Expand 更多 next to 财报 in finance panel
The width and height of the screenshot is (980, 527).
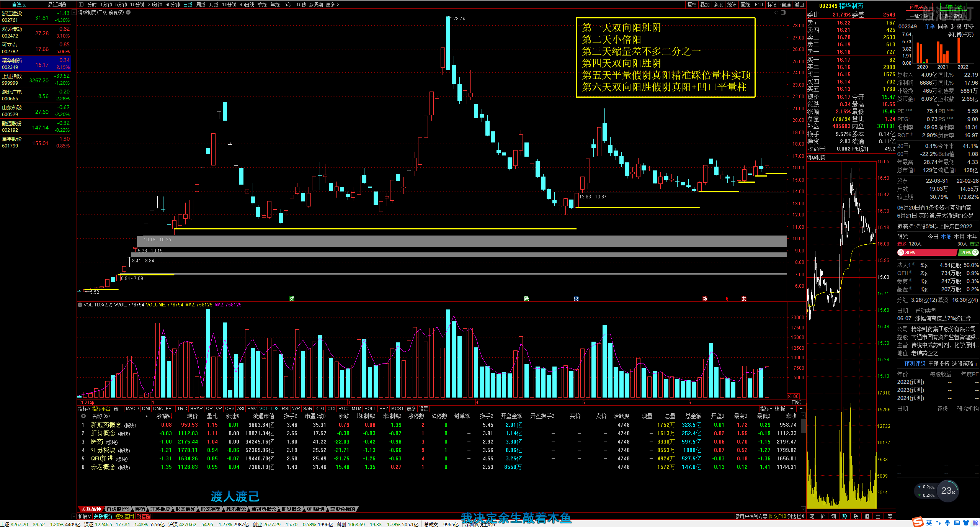pyautogui.click(x=970, y=26)
